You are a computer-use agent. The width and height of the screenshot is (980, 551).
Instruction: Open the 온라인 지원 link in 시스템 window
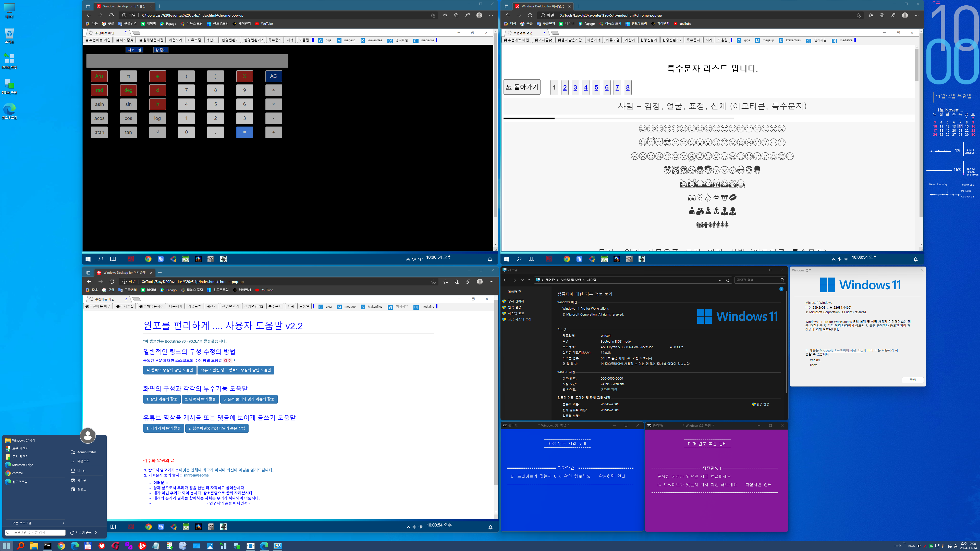pos(609,389)
